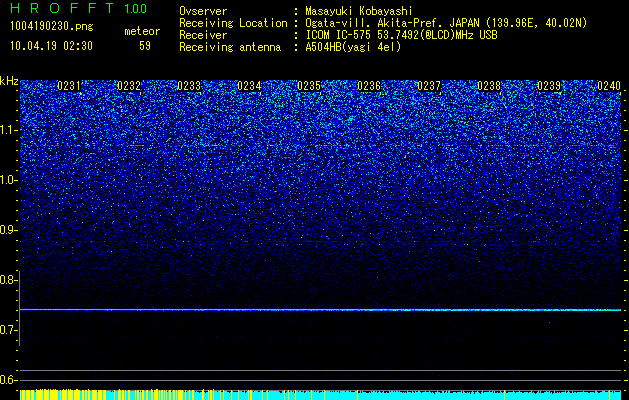Image resolution: width=629 pixels, height=400 pixels.
Task: Click the 0231 time marker
Action: 69,86
